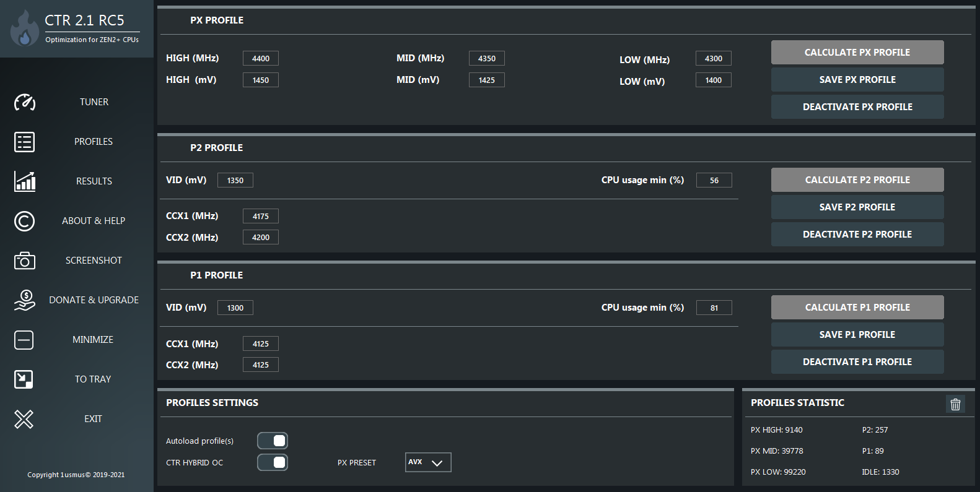Click the To Tray arrow icon
Image resolution: width=980 pixels, height=492 pixels.
pyautogui.click(x=24, y=379)
